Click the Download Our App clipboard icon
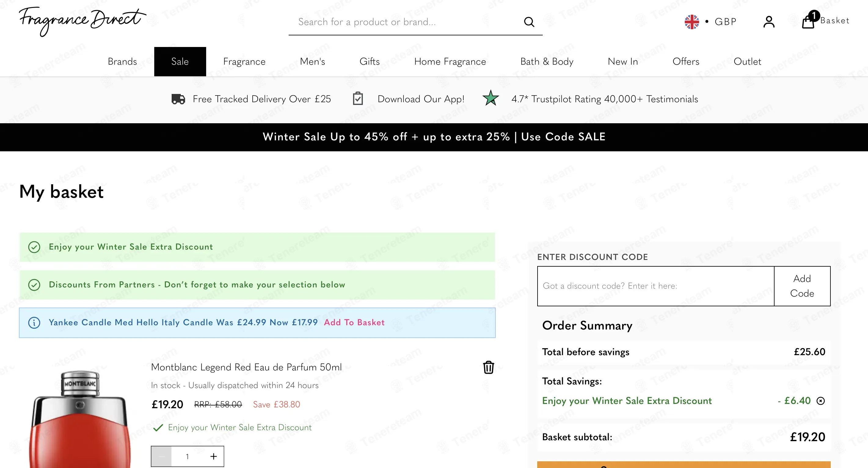Viewport: 868px width, 468px height. click(x=358, y=99)
